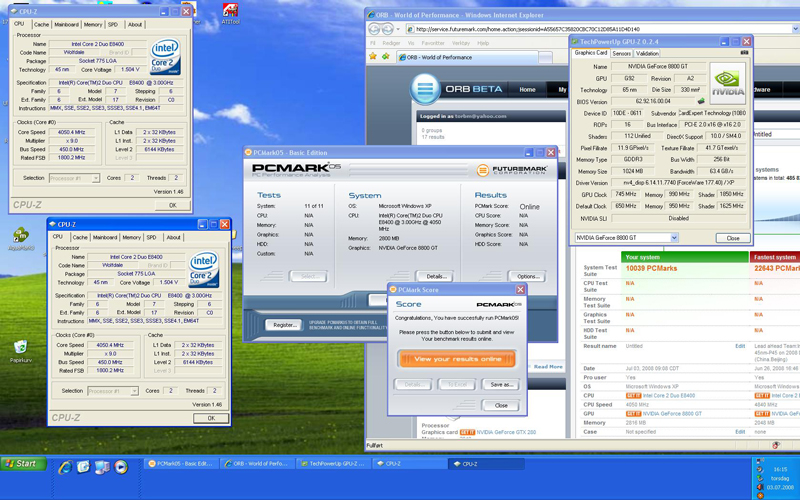Select the Graphics Card tab in GPU-Z
This screenshot has height=500, width=800.
590,53
